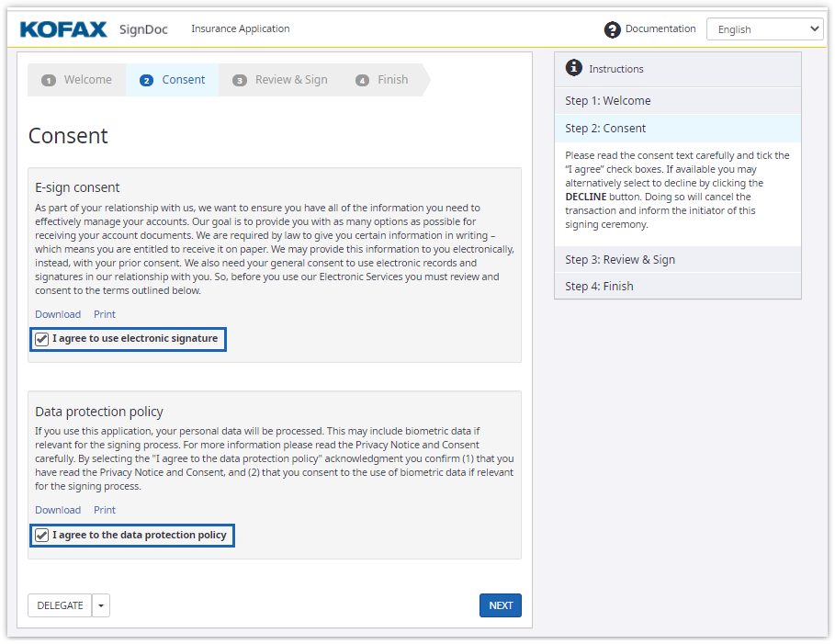Click the Kofax SignDoc logo
Viewport: 835px width, 644px height.
click(93, 29)
